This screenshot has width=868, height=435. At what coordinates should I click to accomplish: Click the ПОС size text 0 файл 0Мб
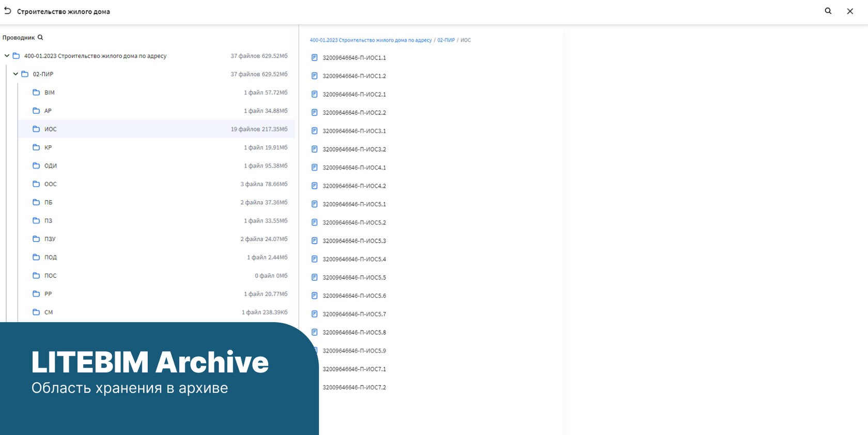pos(271,276)
